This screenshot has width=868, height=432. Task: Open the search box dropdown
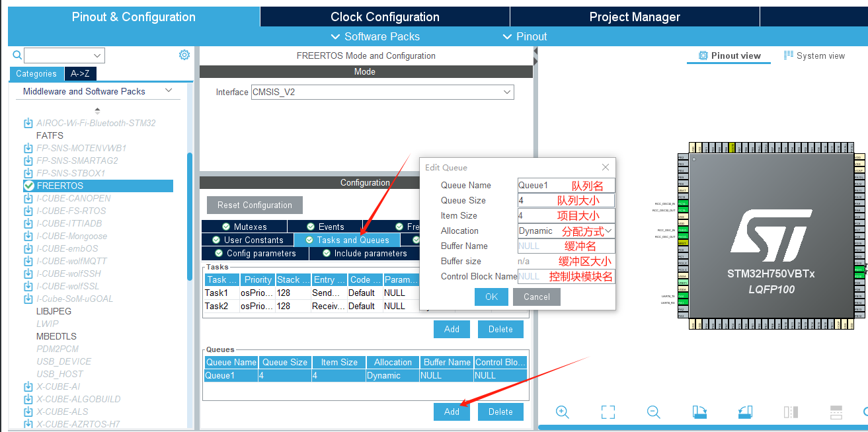[98, 55]
